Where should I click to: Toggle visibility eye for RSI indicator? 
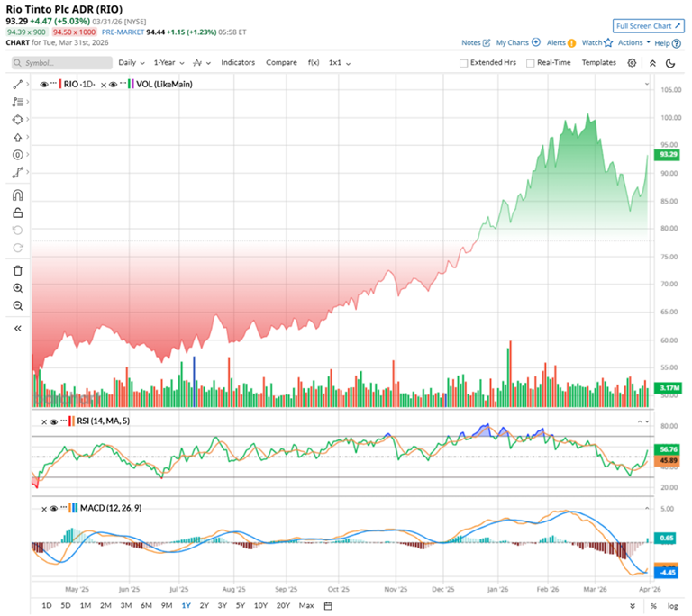(54, 421)
